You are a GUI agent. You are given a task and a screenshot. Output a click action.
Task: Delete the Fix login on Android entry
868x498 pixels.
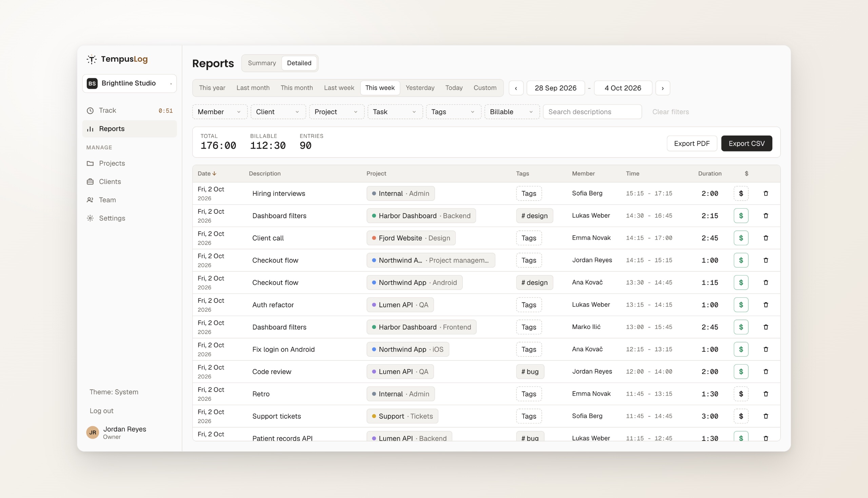(766, 349)
